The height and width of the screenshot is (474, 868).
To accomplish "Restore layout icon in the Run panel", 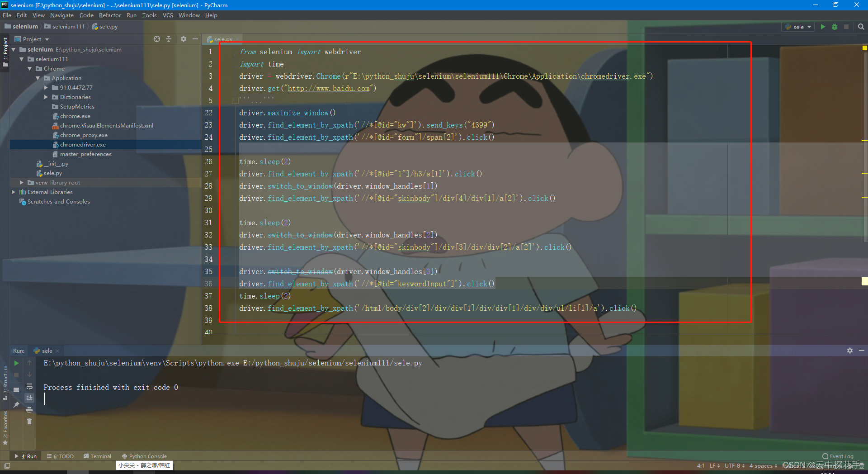I will pos(17,389).
